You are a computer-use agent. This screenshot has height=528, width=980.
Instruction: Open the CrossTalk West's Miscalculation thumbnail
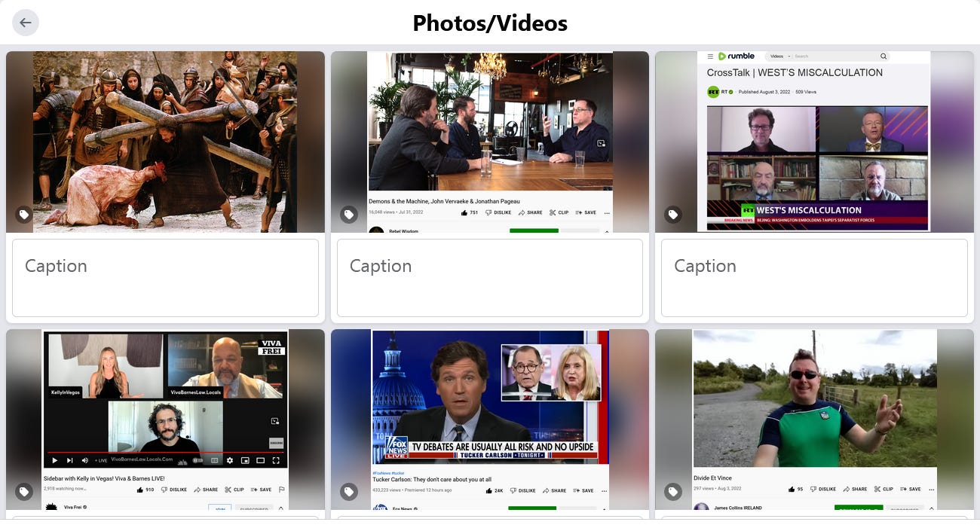814,142
